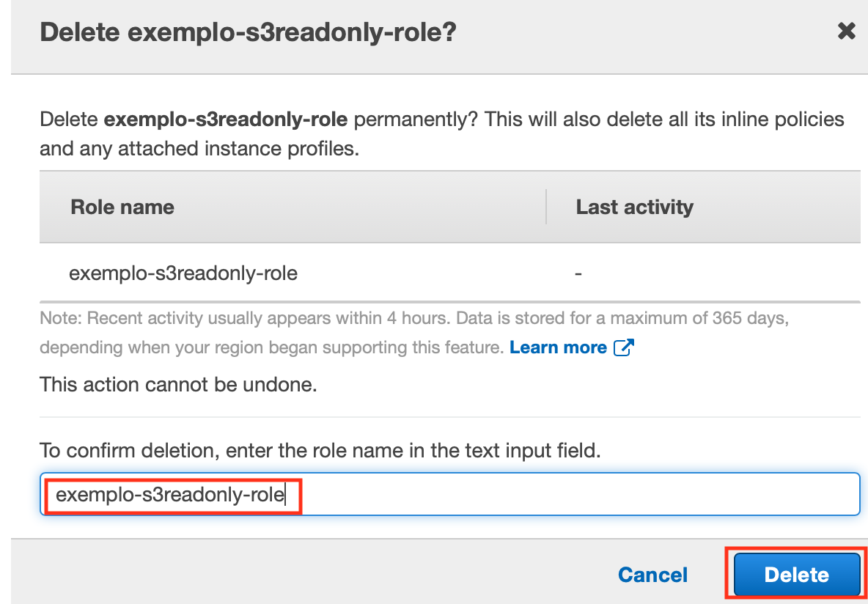
Task: Cancel the role deletion
Action: [652, 575]
